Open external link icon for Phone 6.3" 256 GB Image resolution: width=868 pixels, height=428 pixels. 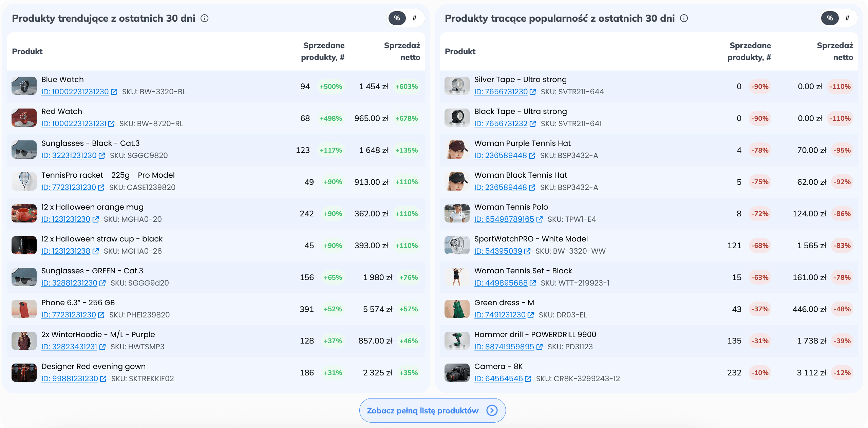point(101,315)
